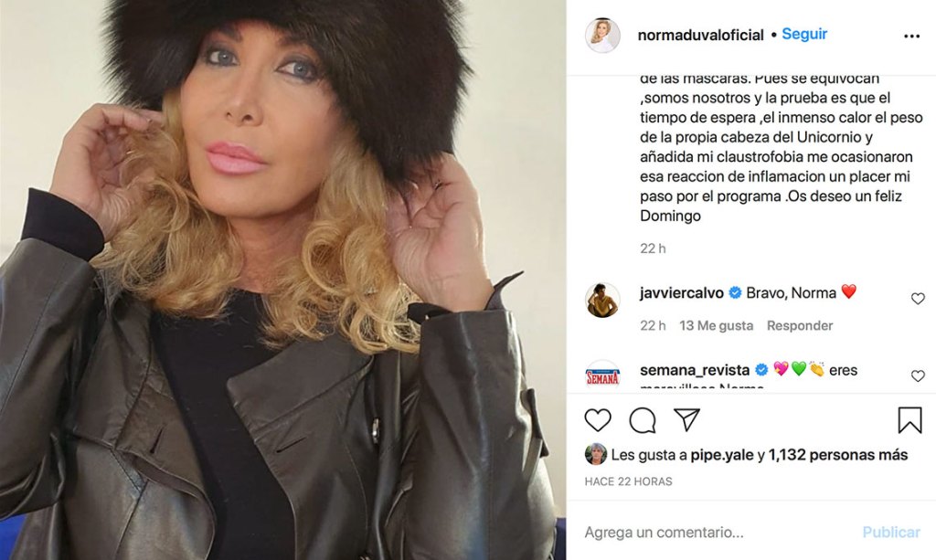Open the three-dot more options menu
Image resolution: width=936 pixels, height=560 pixels.
(x=911, y=37)
